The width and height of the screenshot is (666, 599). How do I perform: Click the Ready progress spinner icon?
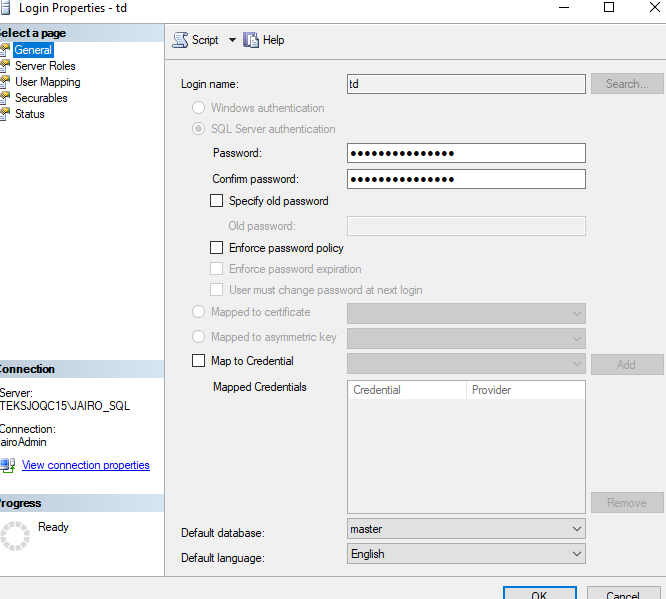coord(15,536)
